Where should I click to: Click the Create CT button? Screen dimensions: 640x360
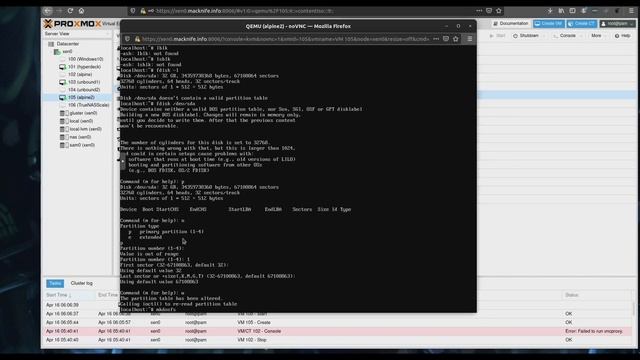(x=582, y=24)
